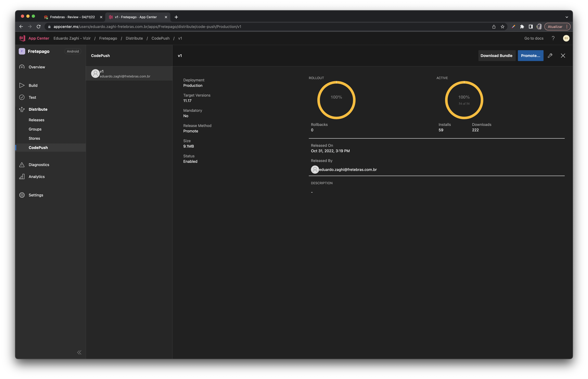
Task: Open Settings gear in sidebar
Action: click(22, 195)
